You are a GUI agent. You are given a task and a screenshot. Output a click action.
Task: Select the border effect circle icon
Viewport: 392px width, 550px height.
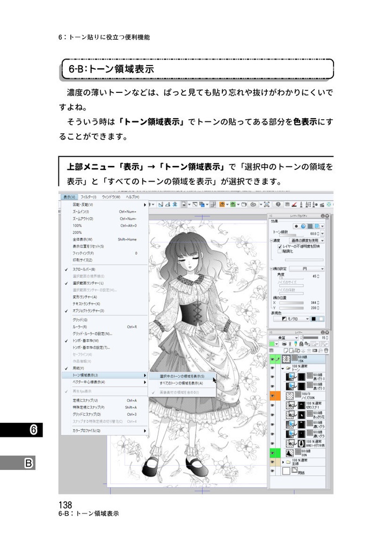coord(296,226)
